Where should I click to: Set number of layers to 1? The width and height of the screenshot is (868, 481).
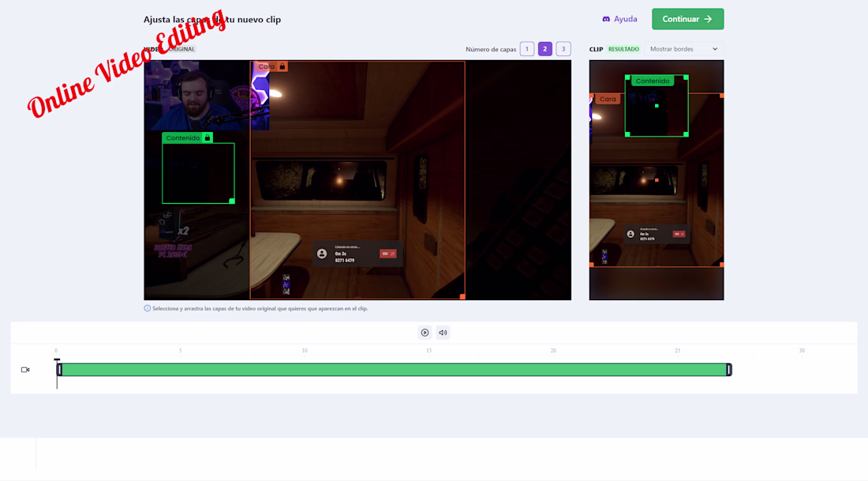[x=527, y=49]
